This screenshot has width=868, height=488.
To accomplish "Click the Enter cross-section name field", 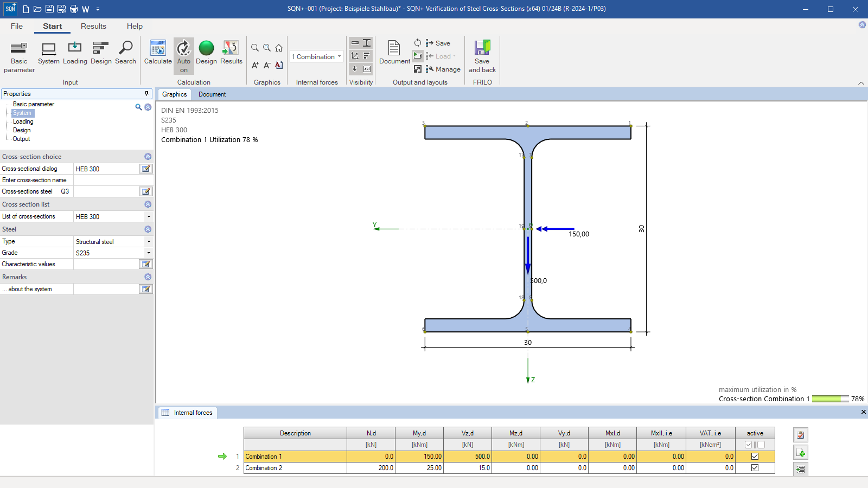I will 113,180.
